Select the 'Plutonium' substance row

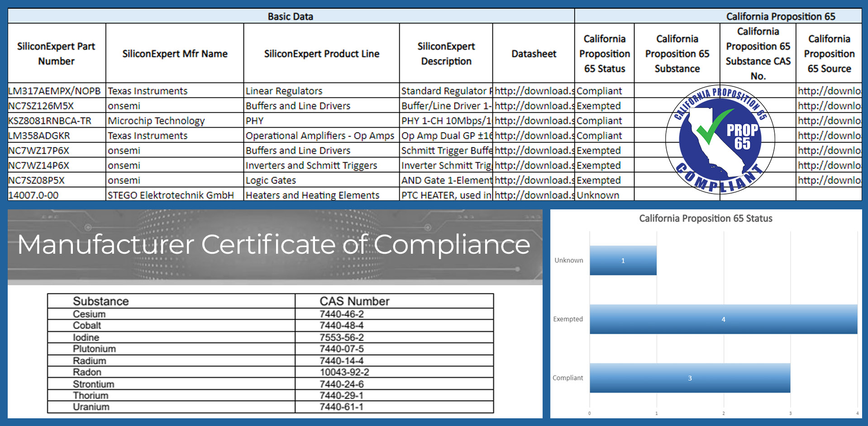pos(271,349)
